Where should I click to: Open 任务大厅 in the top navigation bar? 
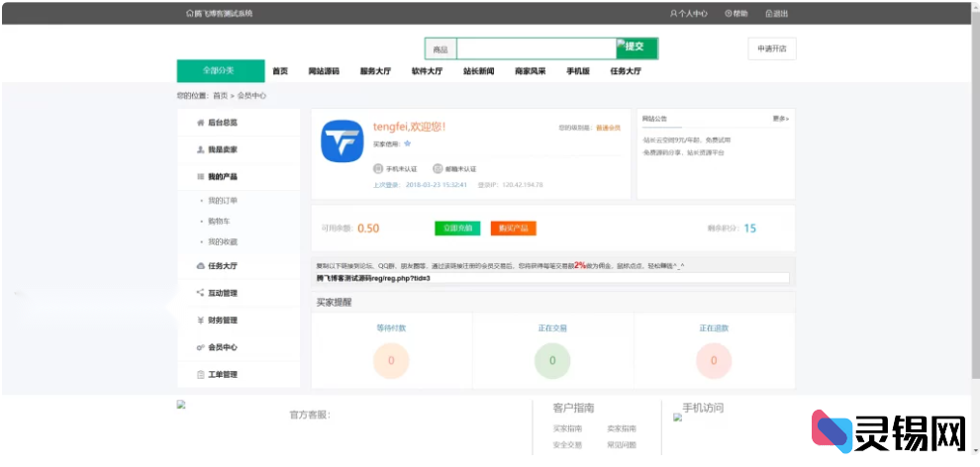click(626, 71)
